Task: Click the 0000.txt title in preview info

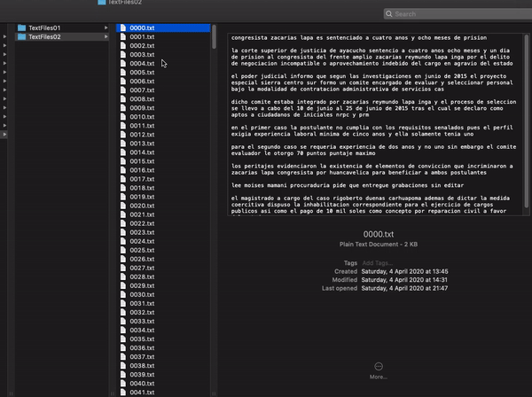Action: tap(379, 234)
